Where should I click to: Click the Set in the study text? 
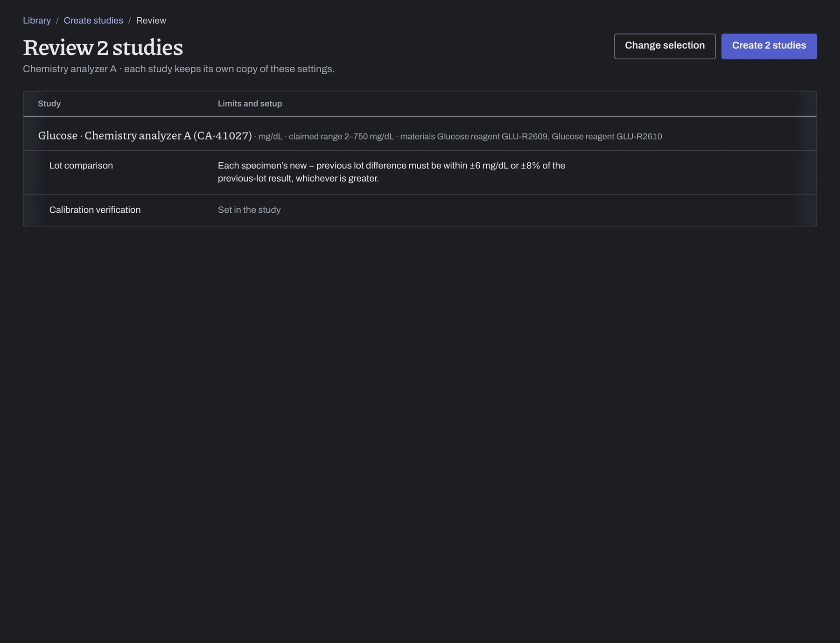(249, 210)
